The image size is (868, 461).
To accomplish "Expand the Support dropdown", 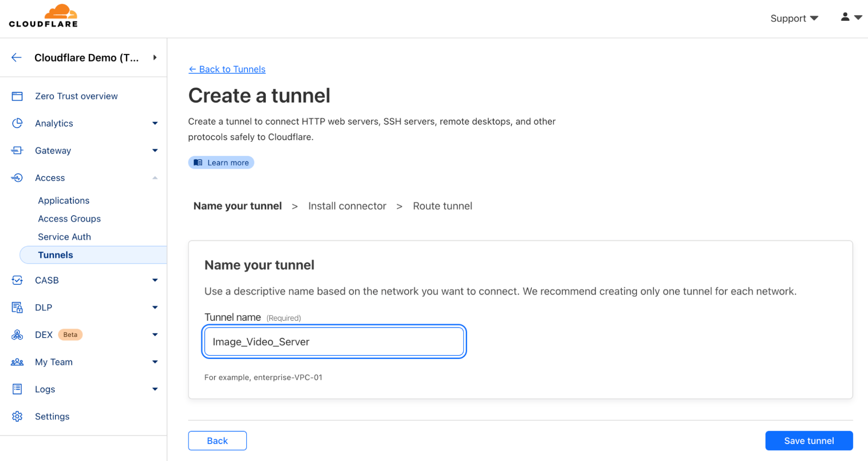I will tap(794, 18).
